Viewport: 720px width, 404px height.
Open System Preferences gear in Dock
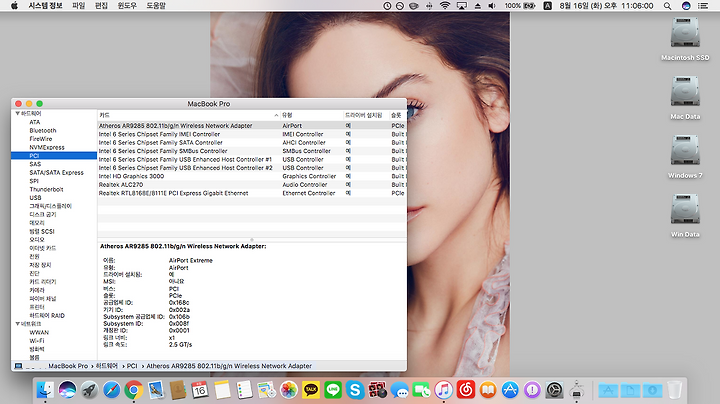(554, 390)
